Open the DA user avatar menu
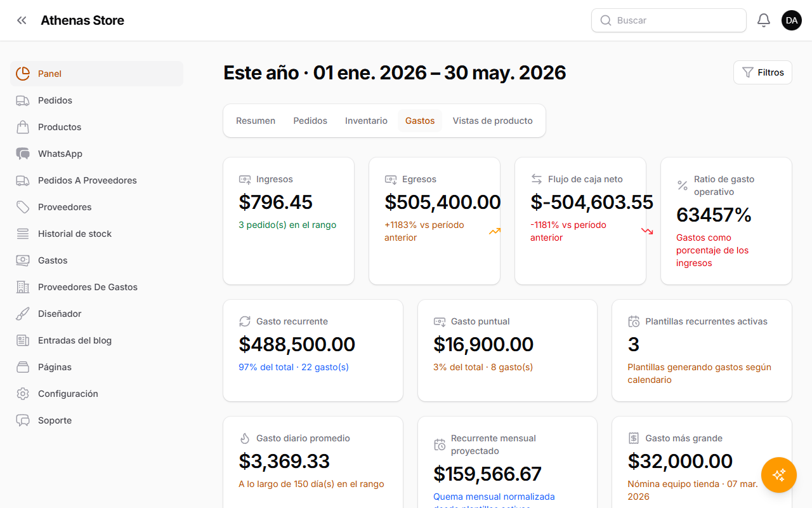 tap(792, 20)
